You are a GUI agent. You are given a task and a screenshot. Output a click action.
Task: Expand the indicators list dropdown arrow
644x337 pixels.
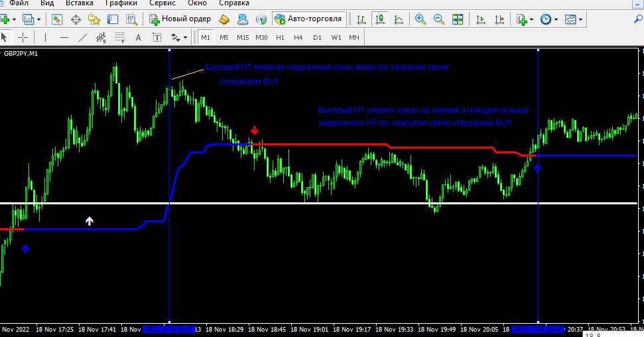point(531,19)
